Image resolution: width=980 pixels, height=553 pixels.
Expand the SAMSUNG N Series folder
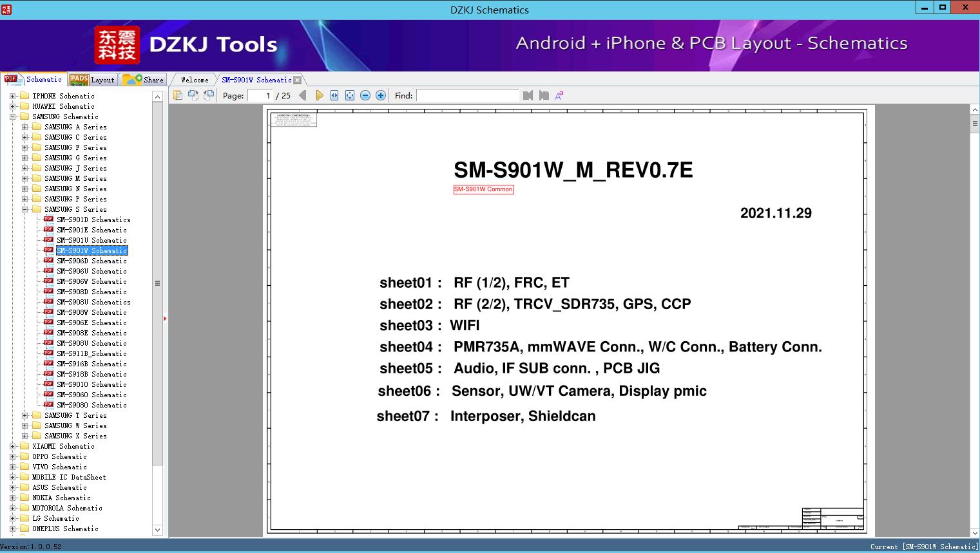24,189
